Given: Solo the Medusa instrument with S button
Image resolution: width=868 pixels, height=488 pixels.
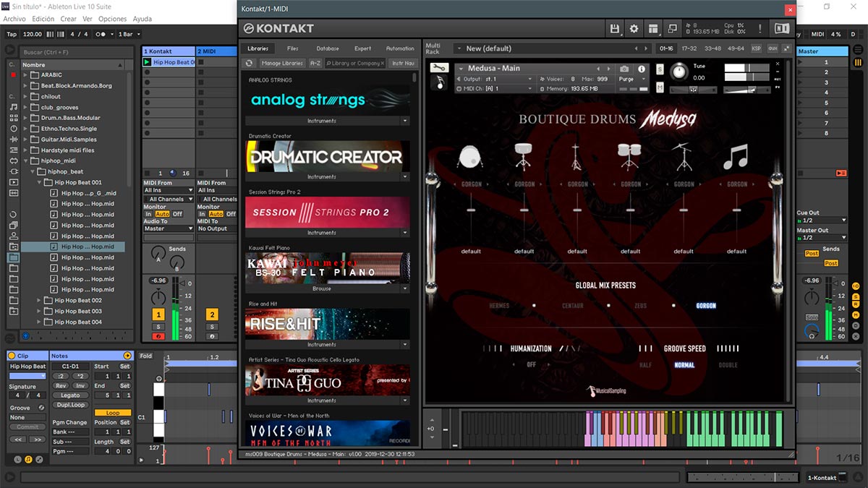Looking at the screenshot, I should [660, 69].
